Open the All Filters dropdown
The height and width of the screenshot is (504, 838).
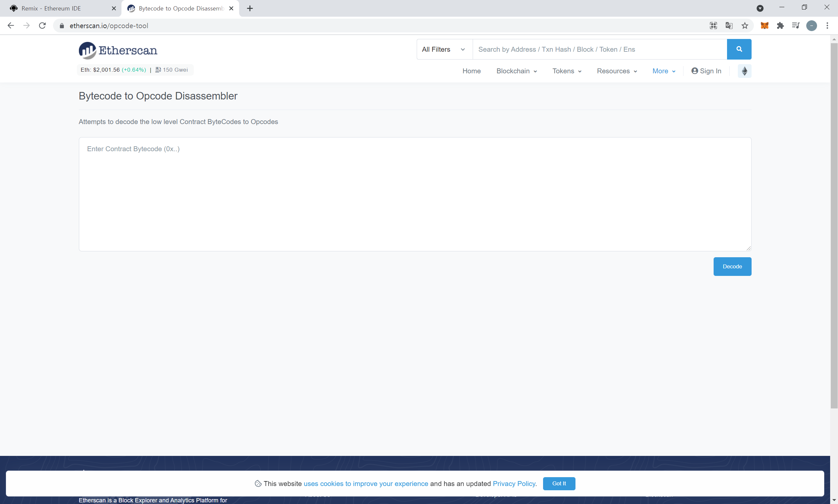coord(444,49)
